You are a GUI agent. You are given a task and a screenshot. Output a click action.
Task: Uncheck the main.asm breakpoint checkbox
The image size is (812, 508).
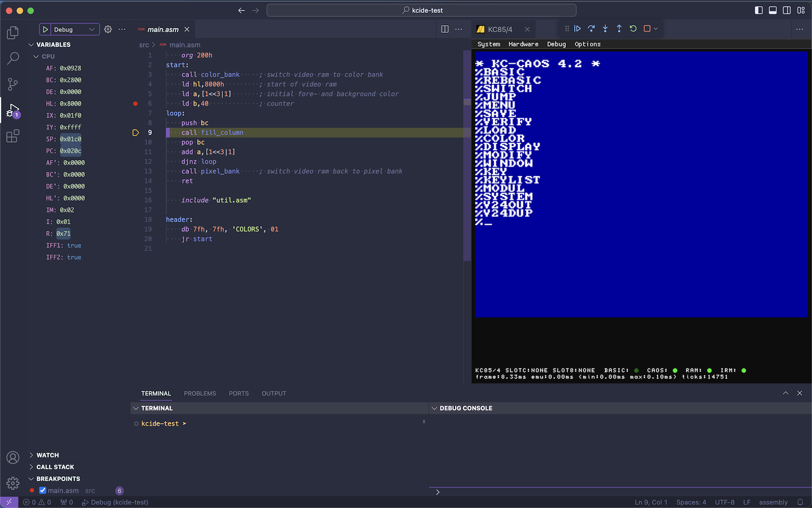pos(42,490)
